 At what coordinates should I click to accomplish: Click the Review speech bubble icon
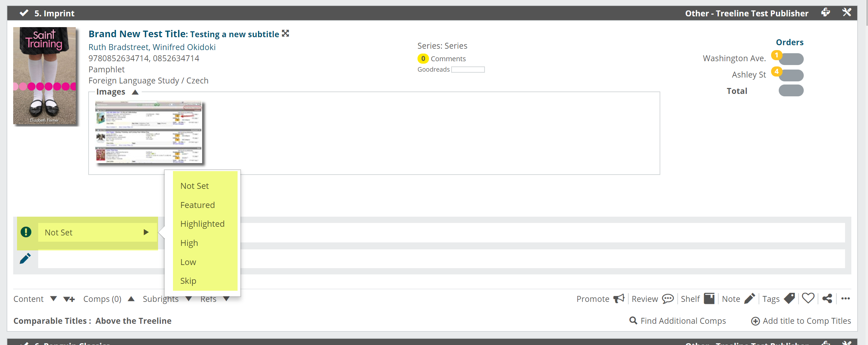click(668, 299)
